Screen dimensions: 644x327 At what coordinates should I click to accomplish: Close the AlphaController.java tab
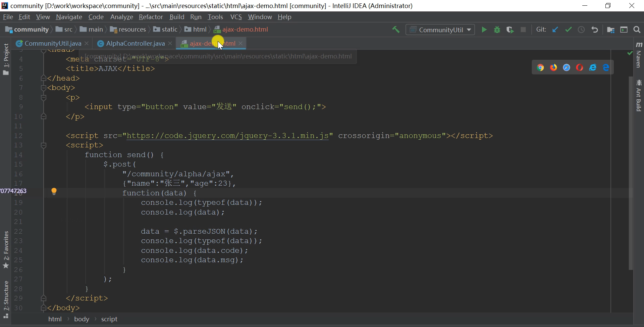pos(170,43)
